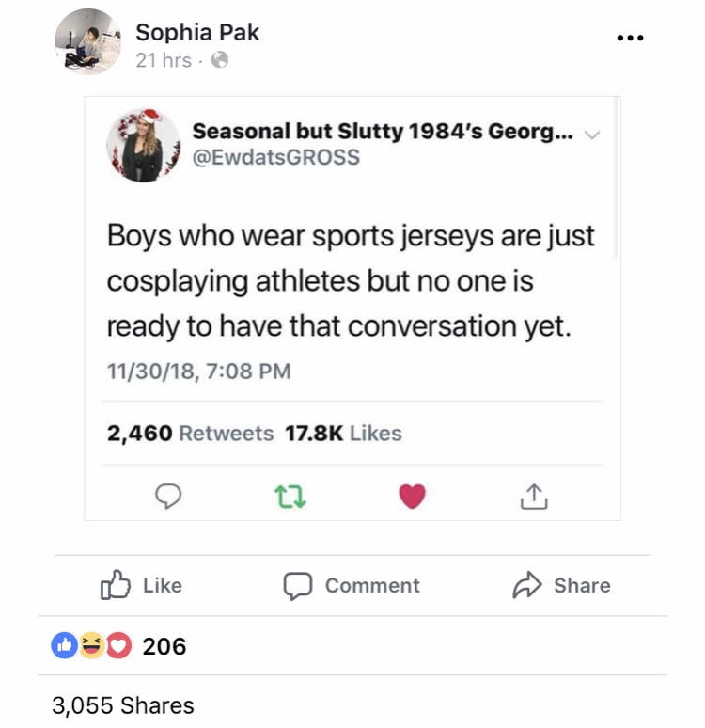Open the 206 reactions summary

tap(164, 646)
